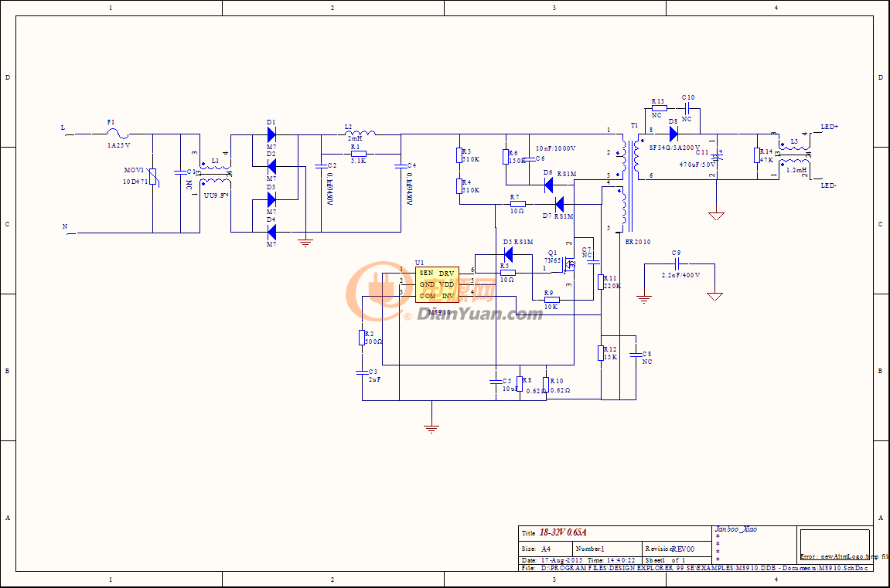The image size is (890, 588).
Task: Select capacitor C7 NC symbol
Action: 593,262
